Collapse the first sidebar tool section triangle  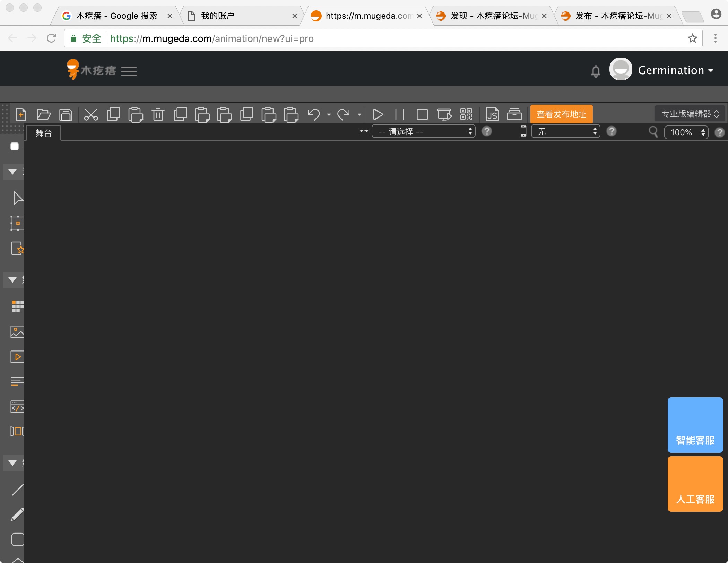coord(12,172)
